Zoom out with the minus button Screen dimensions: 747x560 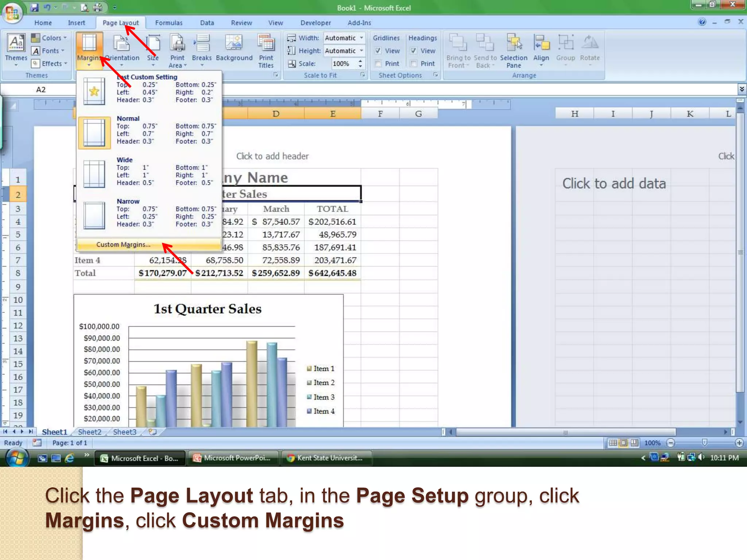(x=670, y=443)
